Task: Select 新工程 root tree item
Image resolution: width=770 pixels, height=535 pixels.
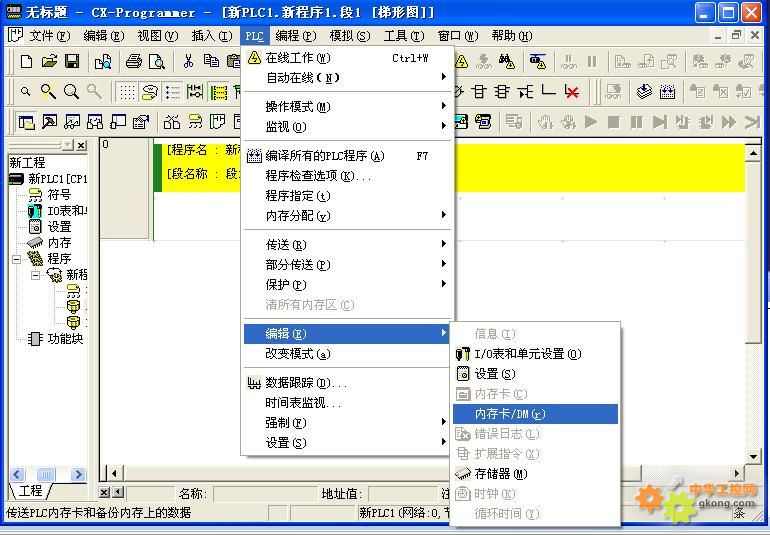Action: click(27, 162)
